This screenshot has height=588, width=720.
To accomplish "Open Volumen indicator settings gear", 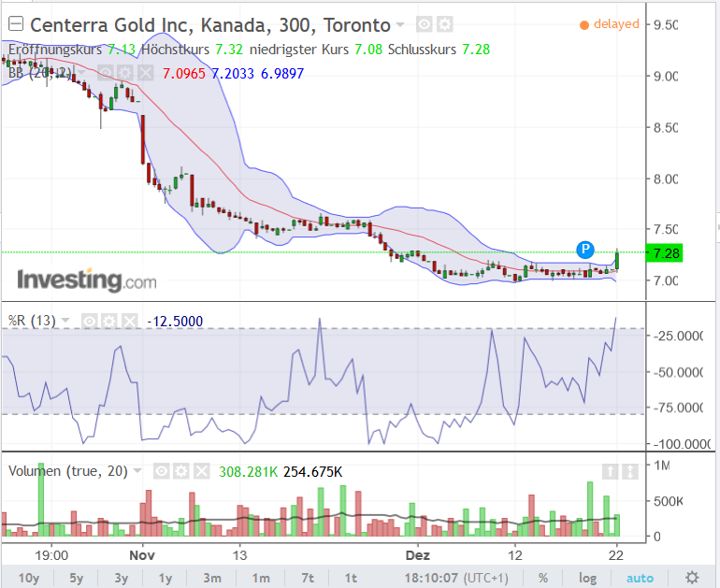I will point(181,471).
